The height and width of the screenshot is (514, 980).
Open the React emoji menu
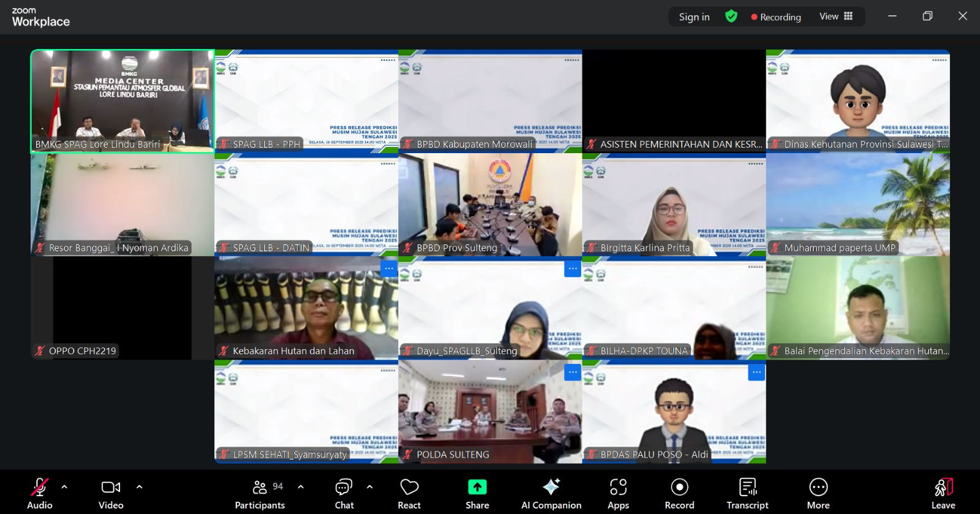tap(409, 493)
